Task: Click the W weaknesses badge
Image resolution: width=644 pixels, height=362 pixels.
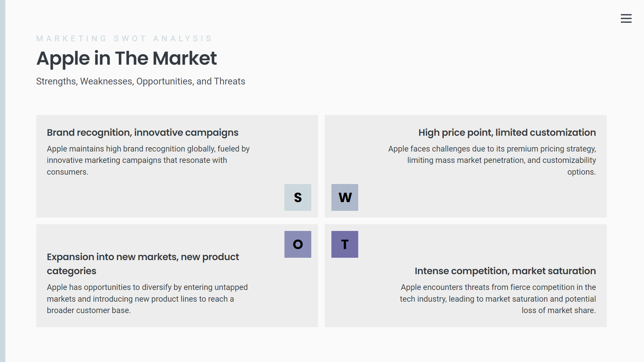Action: (344, 197)
